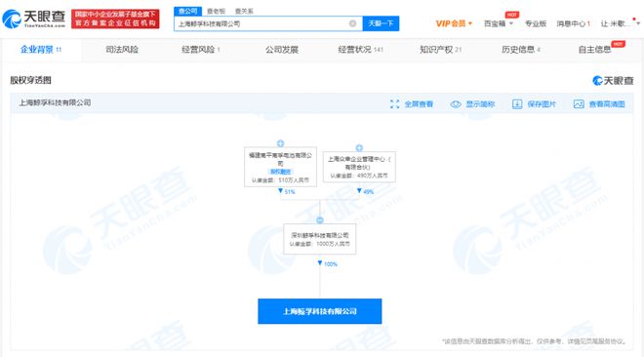Open the VIP会员 dropdown
The image size is (644, 357).
point(454,23)
